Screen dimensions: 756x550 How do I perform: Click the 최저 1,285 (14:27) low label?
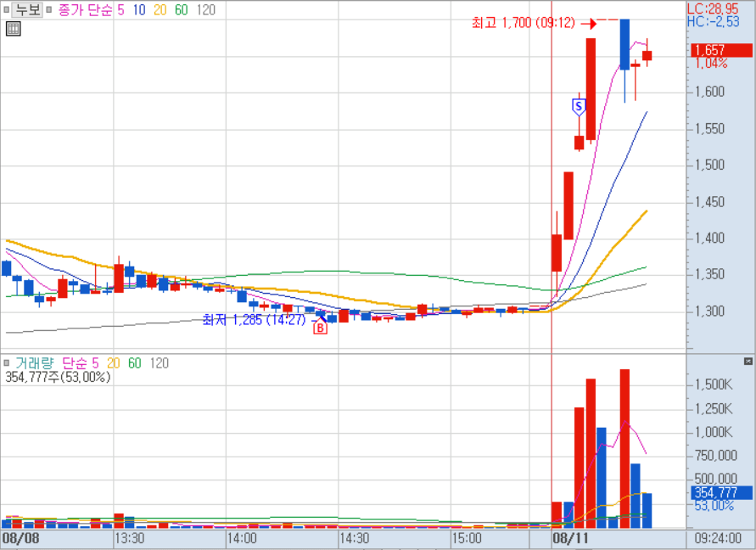(253, 320)
